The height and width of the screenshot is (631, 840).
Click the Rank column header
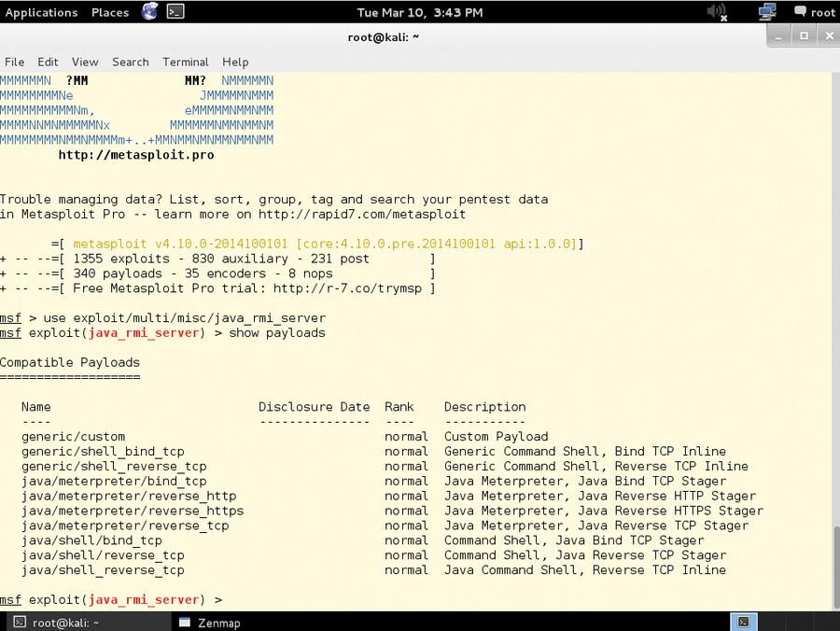[399, 407]
